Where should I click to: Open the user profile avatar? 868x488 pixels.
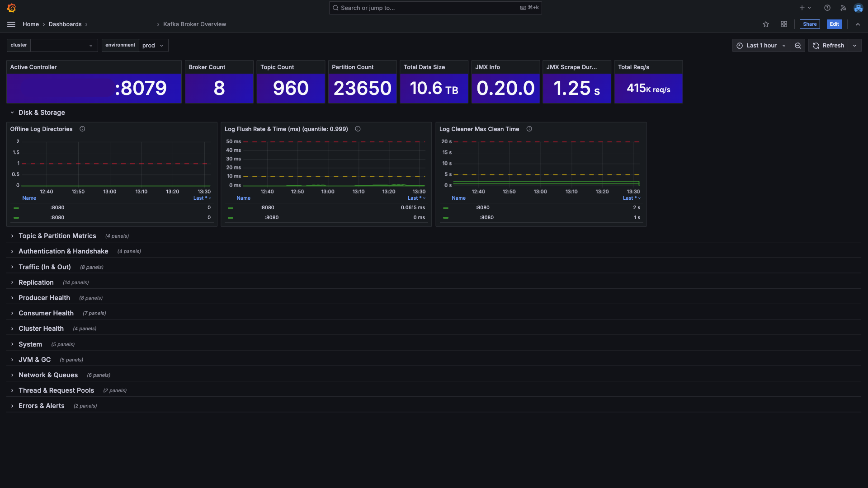tap(858, 8)
